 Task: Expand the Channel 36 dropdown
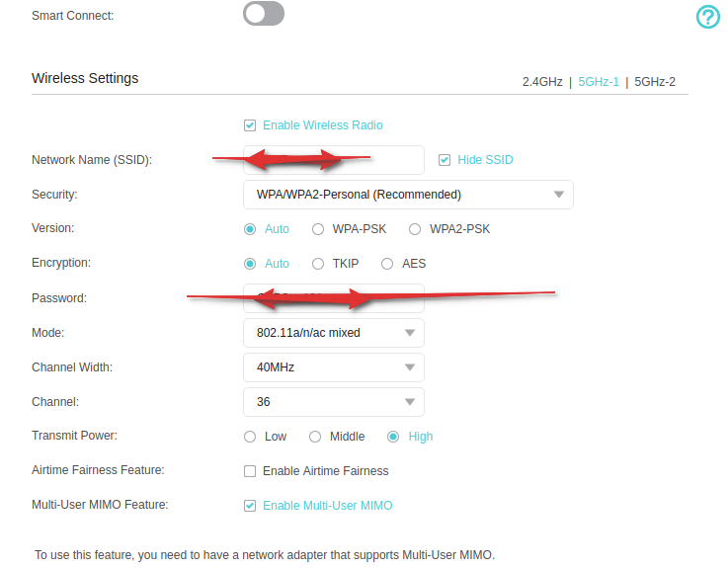coord(333,402)
